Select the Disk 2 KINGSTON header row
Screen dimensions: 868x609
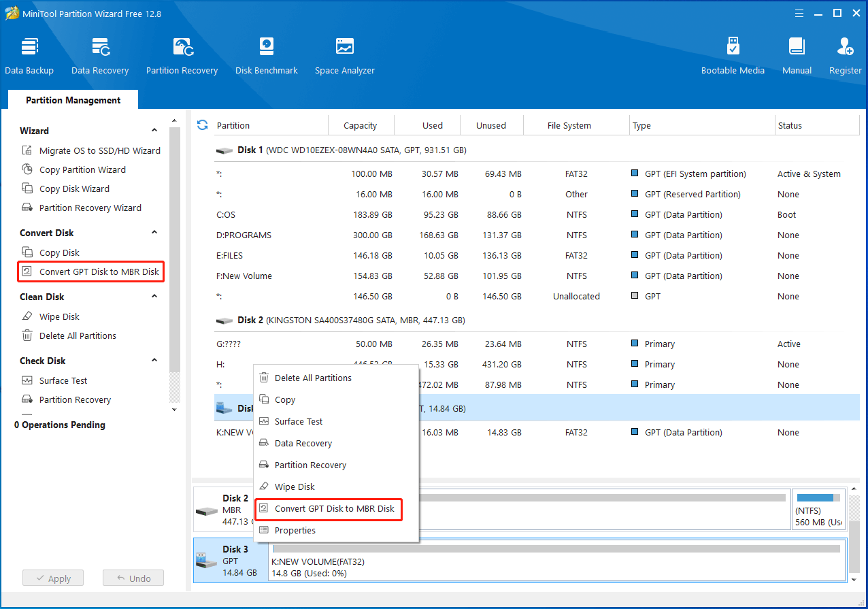point(537,320)
